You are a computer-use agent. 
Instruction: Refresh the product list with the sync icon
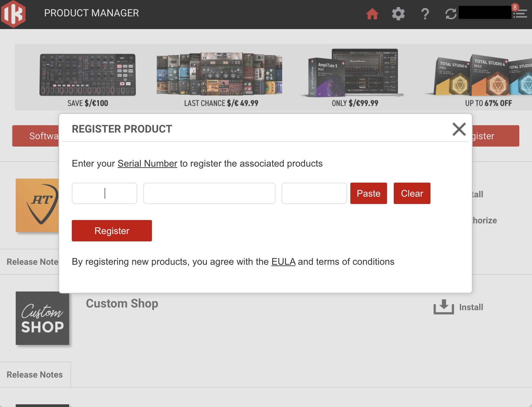click(451, 14)
